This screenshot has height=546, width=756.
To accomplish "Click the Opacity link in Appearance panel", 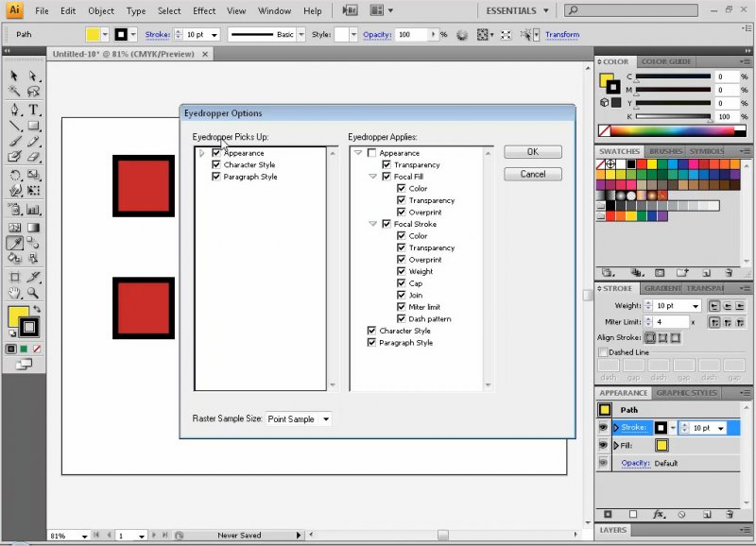I will pyautogui.click(x=635, y=463).
